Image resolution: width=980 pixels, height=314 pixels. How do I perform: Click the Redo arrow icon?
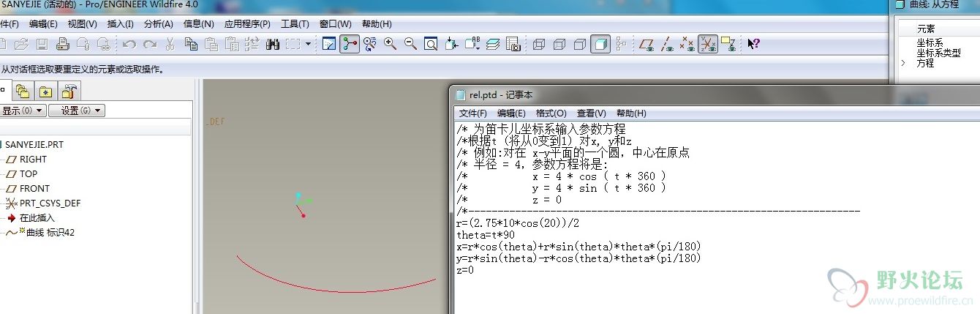150,44
